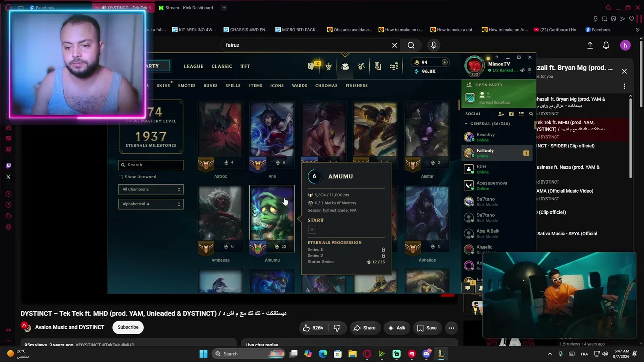Click the new folder icon in Social panel
The height and width of the screenshot is (362, 644).
(511, 114)
